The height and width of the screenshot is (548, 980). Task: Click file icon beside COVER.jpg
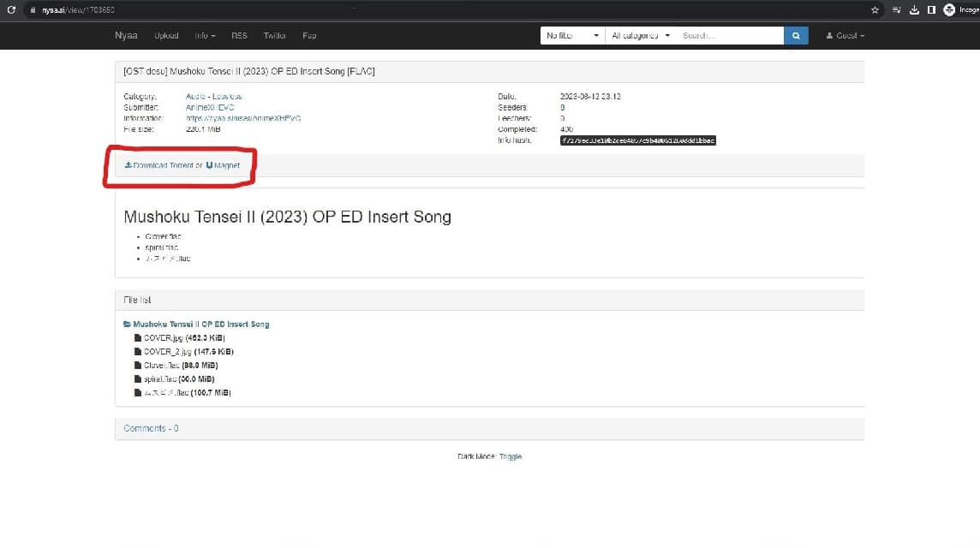(x=138, y=338)
